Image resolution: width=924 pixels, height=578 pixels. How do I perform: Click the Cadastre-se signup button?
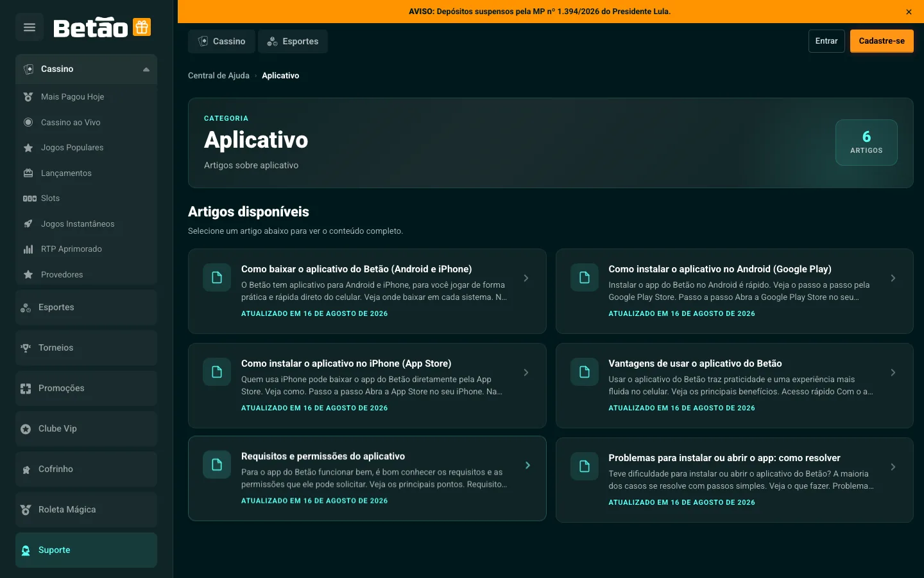[x=882, y=41]
